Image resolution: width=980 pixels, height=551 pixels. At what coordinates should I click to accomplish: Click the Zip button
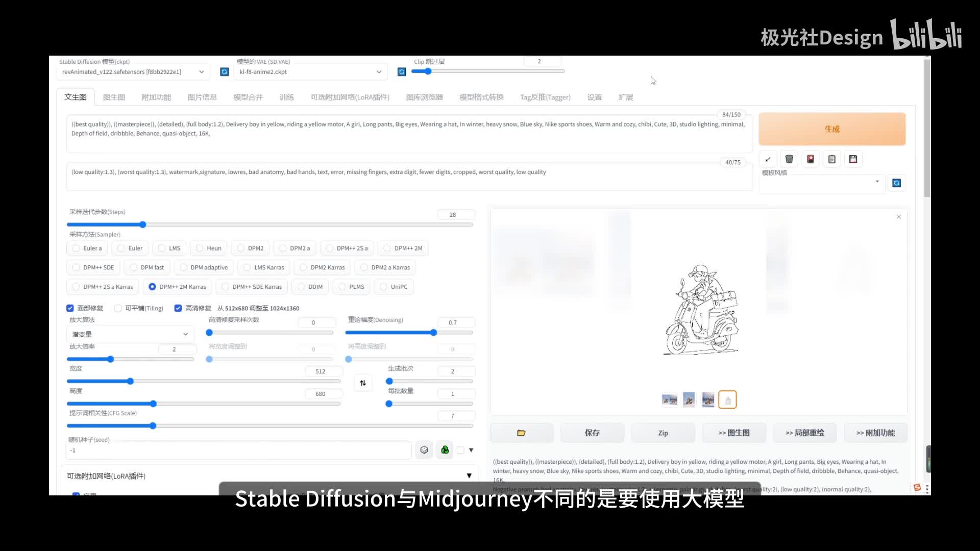click(x=663, y=433)
